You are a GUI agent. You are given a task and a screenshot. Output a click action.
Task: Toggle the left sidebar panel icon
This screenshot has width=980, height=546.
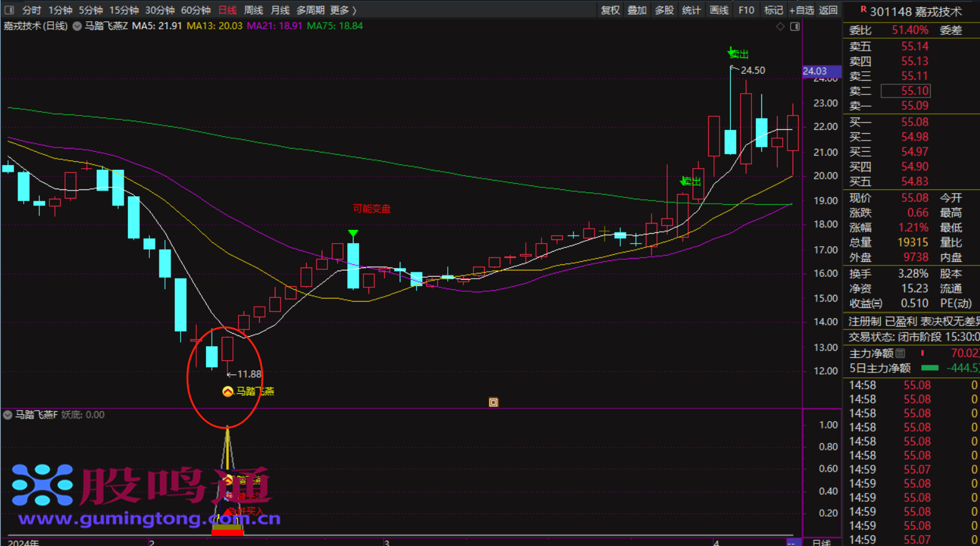click(9, 10)
